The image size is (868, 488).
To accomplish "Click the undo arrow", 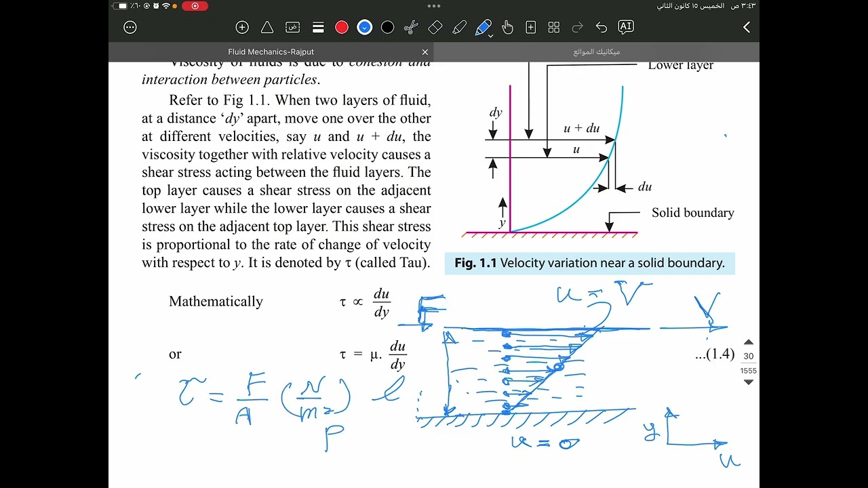I will [601, 27].
